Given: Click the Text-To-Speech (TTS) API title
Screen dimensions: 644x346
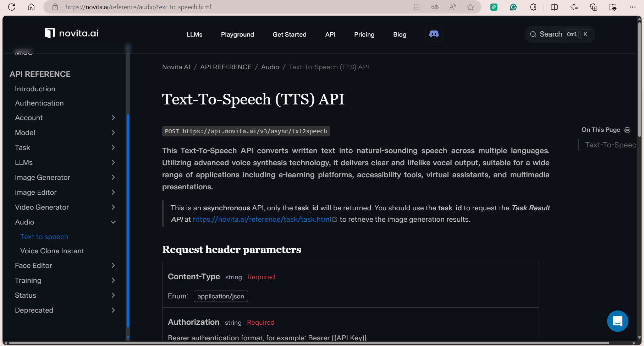Looking at the screenshot, I should pos(253,99).
